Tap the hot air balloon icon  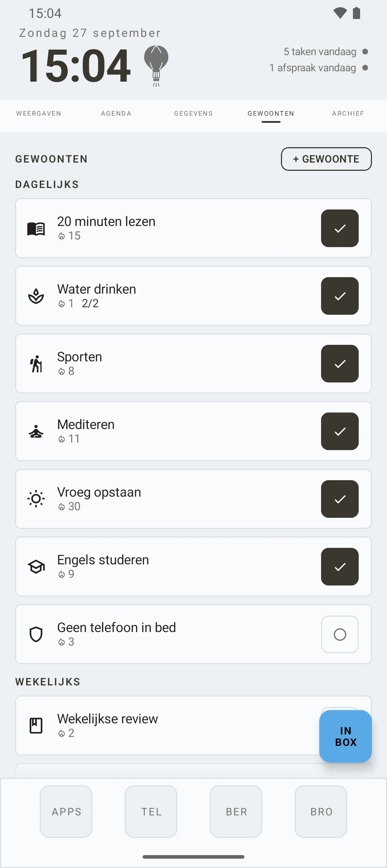(156, 66)
